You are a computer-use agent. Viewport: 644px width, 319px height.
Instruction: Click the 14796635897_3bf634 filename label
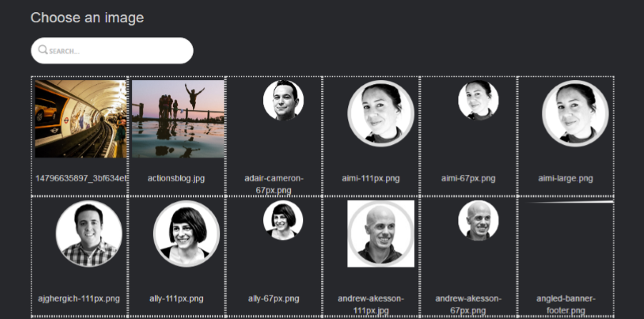[81, 178]
